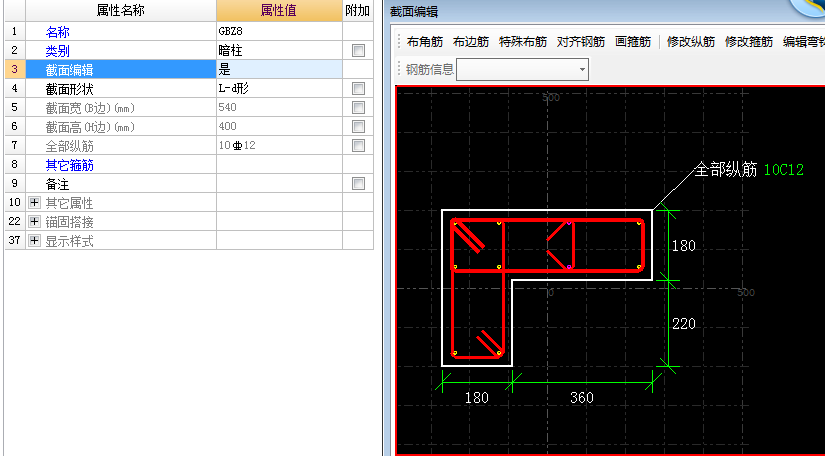Image resolution: width=825 pixels, height=456 pixels.
Task: Click the 附加 column header
Action: coord(358,10)
